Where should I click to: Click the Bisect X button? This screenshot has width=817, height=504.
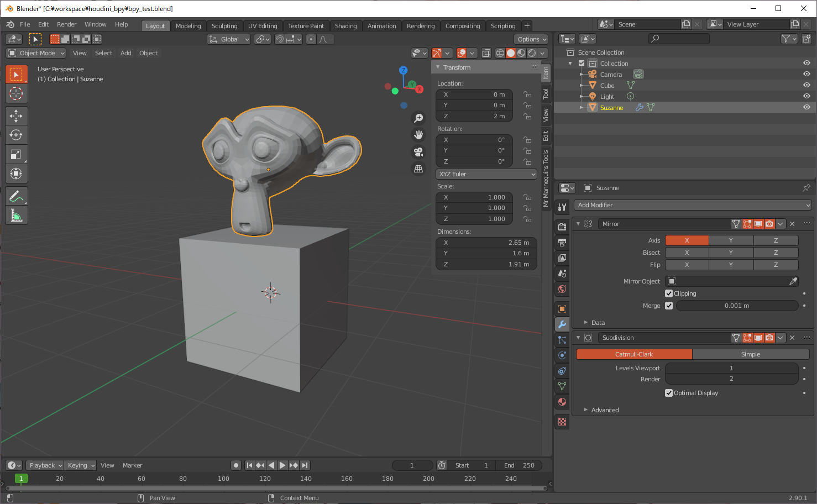click(687, 253)
